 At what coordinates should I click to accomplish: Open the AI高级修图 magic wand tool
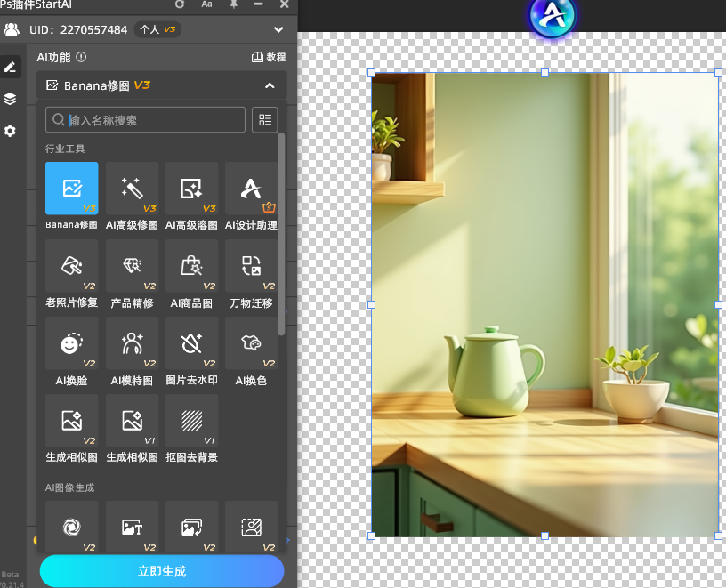[132, 189]
